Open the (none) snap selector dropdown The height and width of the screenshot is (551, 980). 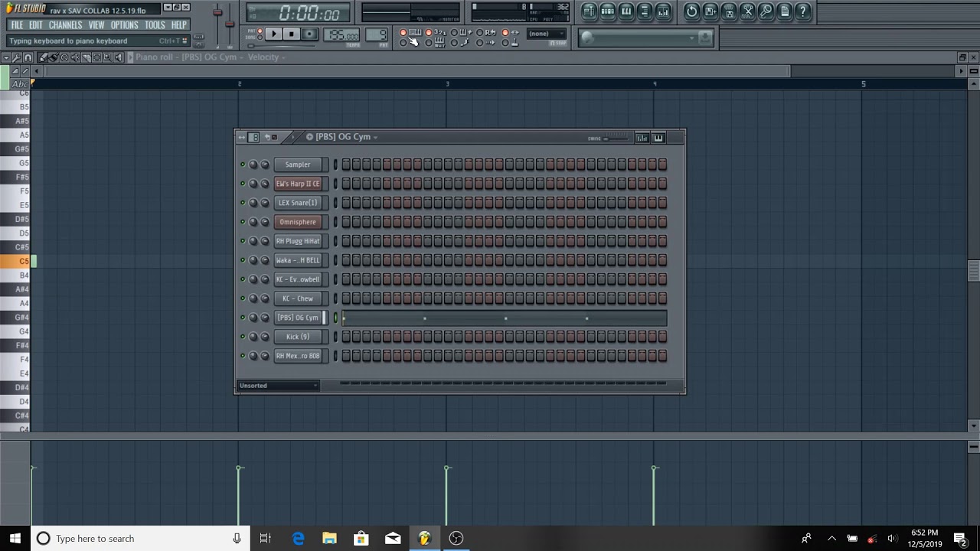(x=546, y=34)
